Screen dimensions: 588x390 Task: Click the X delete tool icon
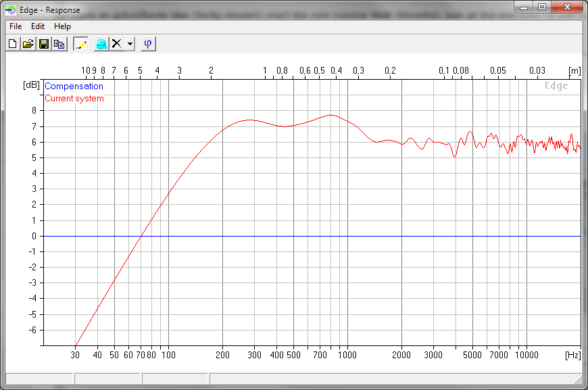[x=117, y=44]
